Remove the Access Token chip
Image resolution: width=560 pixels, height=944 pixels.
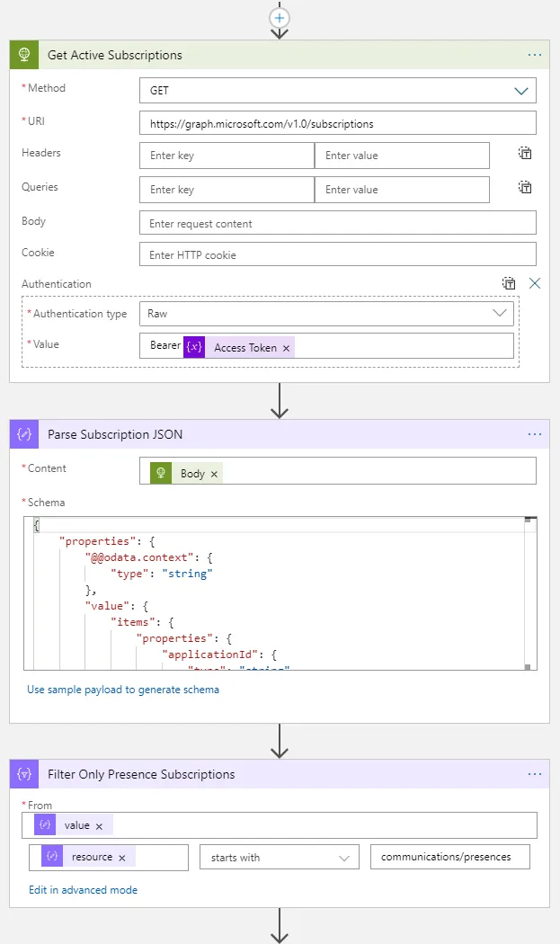point(286,348)
